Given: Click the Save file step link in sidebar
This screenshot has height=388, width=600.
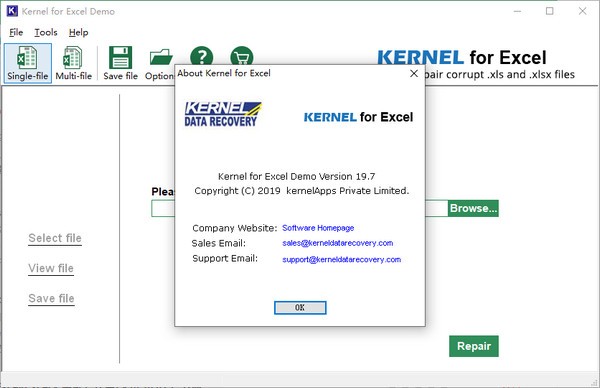Looking at the screenshot, I should click(x=51, y=298).
